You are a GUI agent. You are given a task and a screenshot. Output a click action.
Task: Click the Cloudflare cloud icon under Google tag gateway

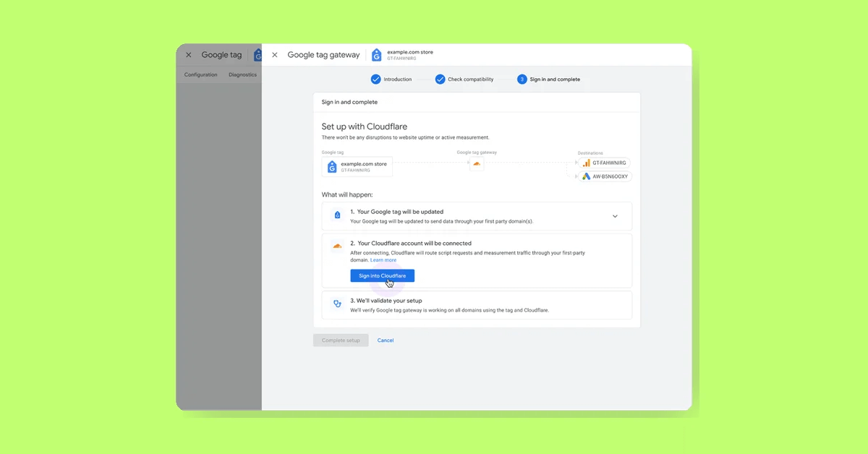(477, 164)
